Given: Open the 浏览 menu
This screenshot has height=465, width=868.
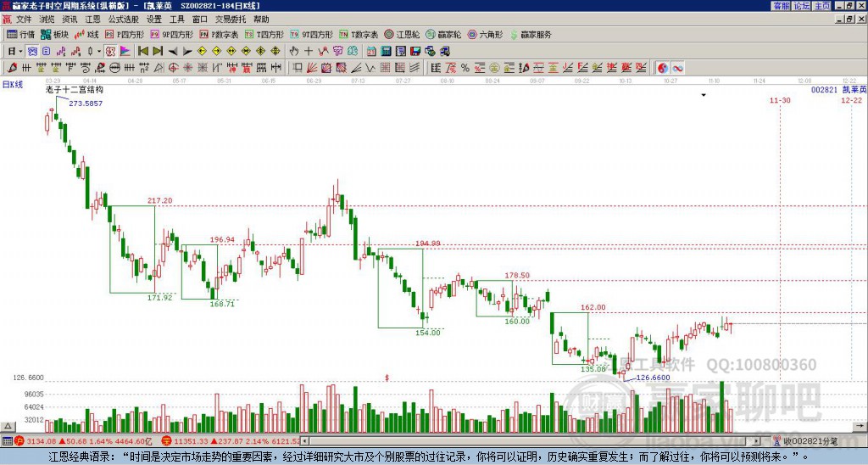Looking at the screenshot, I should (x=47, y=20).
